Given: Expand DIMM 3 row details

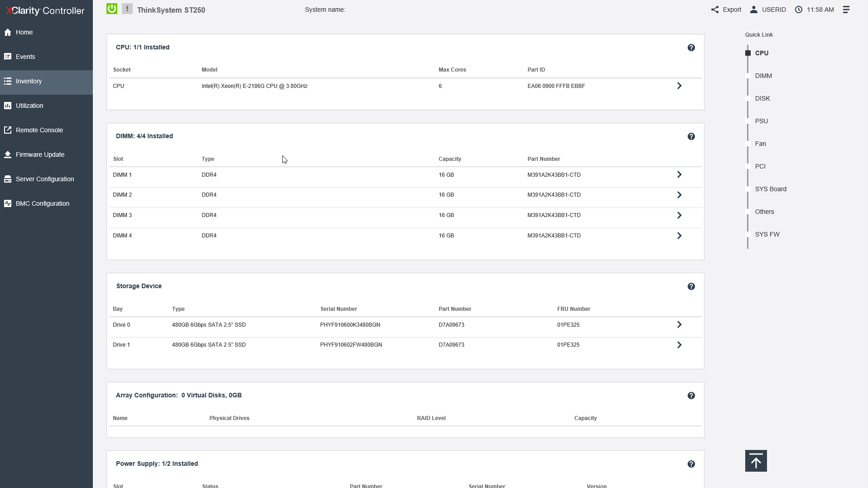Looking at the screenshot, I should pos(679,215).
